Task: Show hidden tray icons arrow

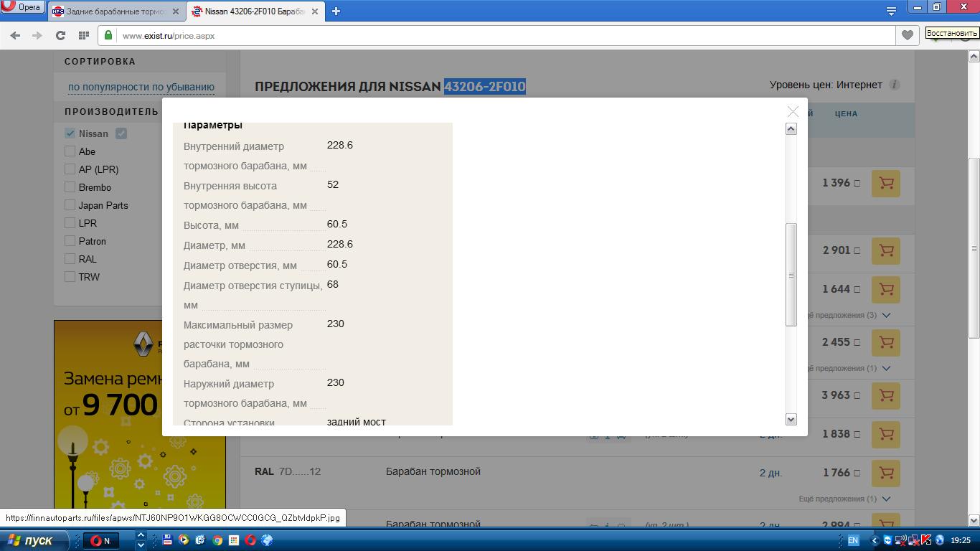Action: click(875, 540)
